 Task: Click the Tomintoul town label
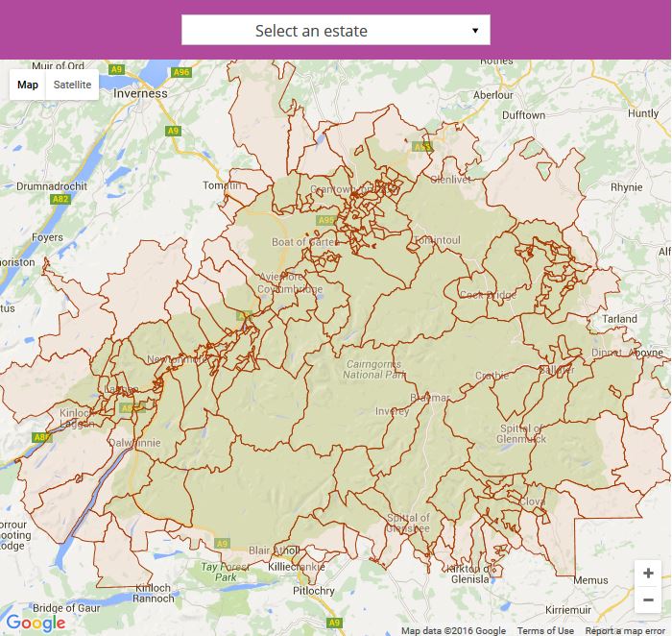(x=437, y=240)
